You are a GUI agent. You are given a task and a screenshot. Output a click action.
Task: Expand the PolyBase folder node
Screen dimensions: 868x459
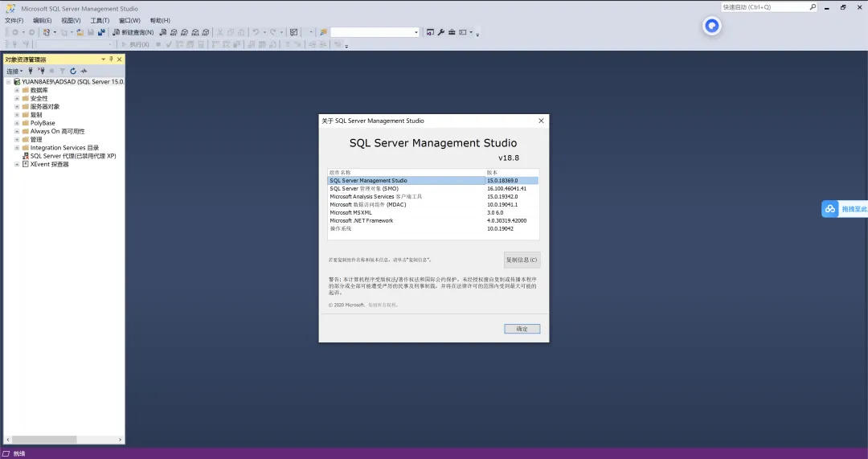tap(17, 123)
